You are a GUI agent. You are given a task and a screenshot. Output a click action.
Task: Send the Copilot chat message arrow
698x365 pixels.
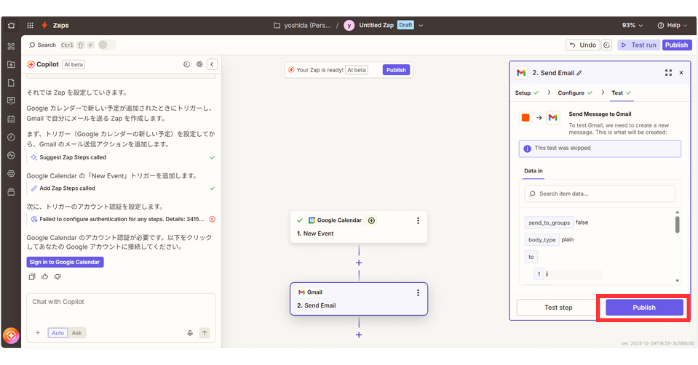tap(204, 333)
